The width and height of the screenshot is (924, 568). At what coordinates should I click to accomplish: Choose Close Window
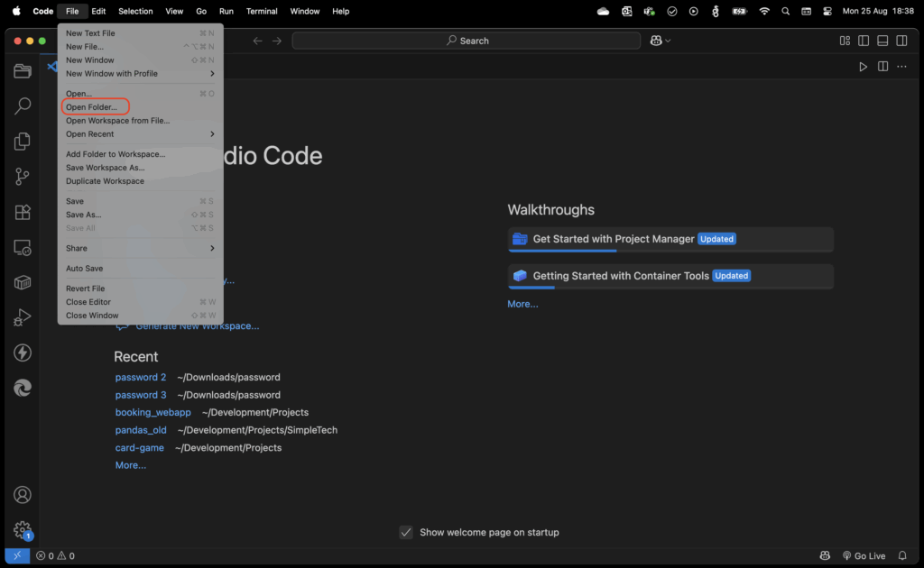(x=140, y=316)
